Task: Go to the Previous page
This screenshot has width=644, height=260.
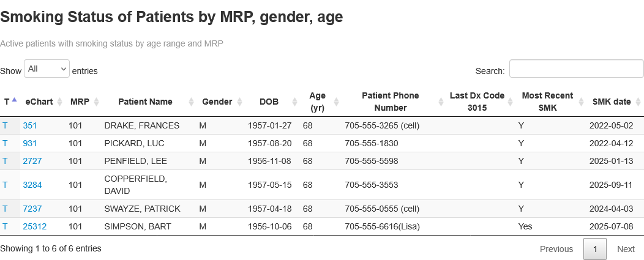Action: click(x=556, y=249)
